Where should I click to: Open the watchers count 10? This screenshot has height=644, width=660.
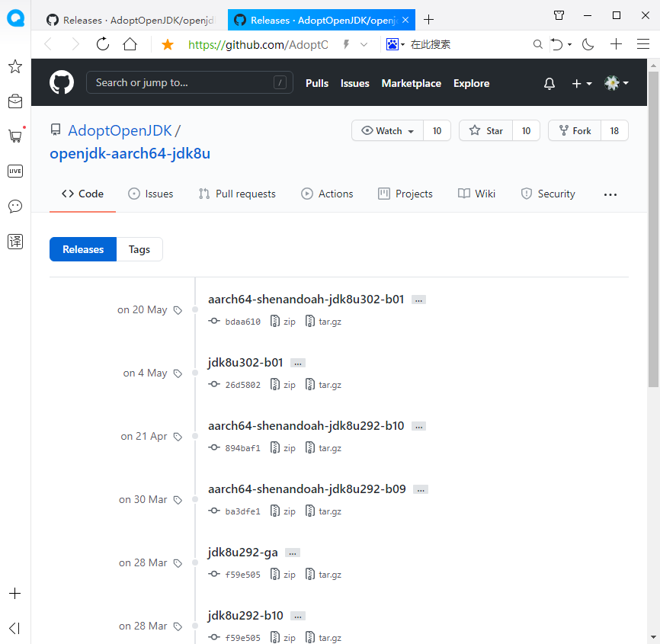437,131
